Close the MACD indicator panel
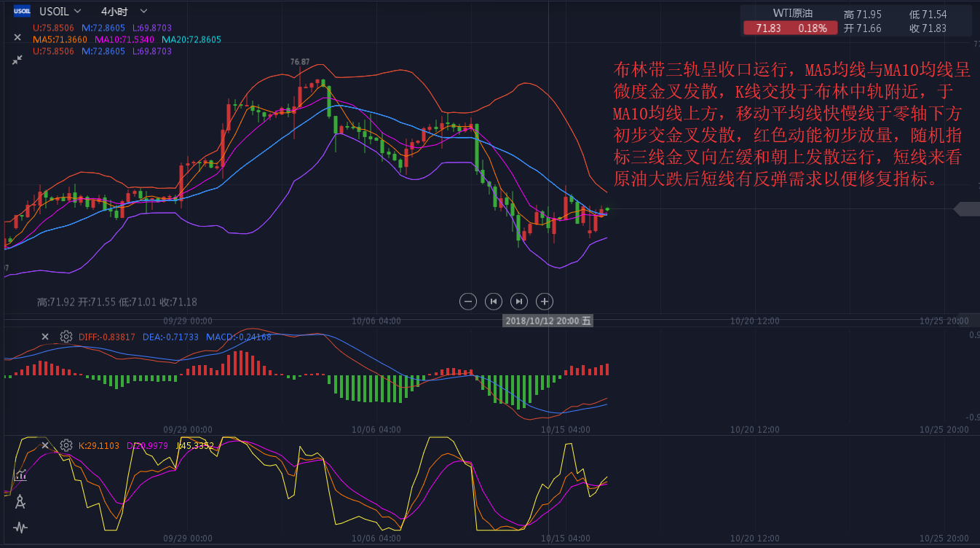Screen dimensions: 980x548 pyautogui.click(x=45, y=337)
